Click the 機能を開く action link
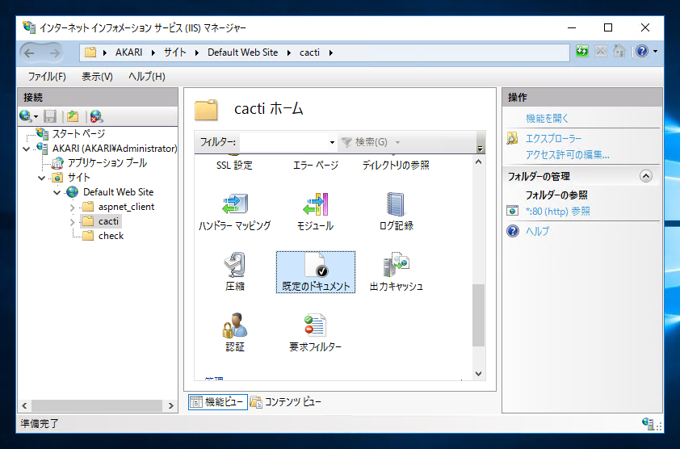The image size is (680, 449). click(547, 118)
